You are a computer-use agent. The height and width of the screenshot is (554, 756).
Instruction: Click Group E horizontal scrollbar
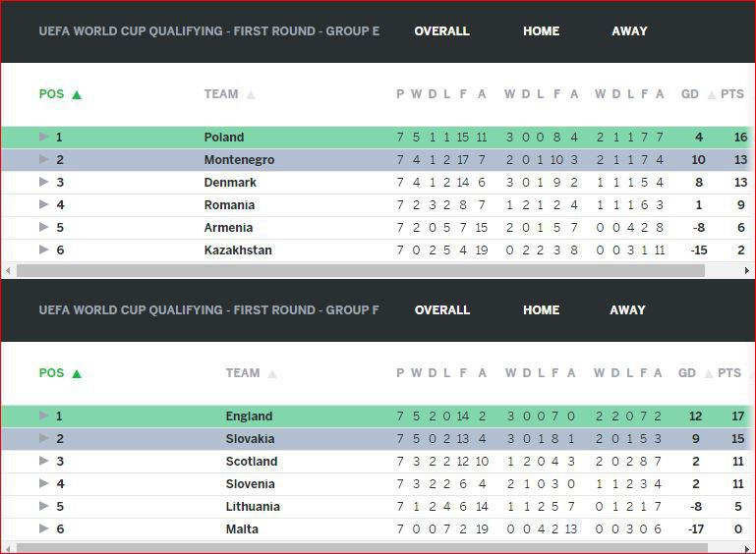click(x=374, y=270)
